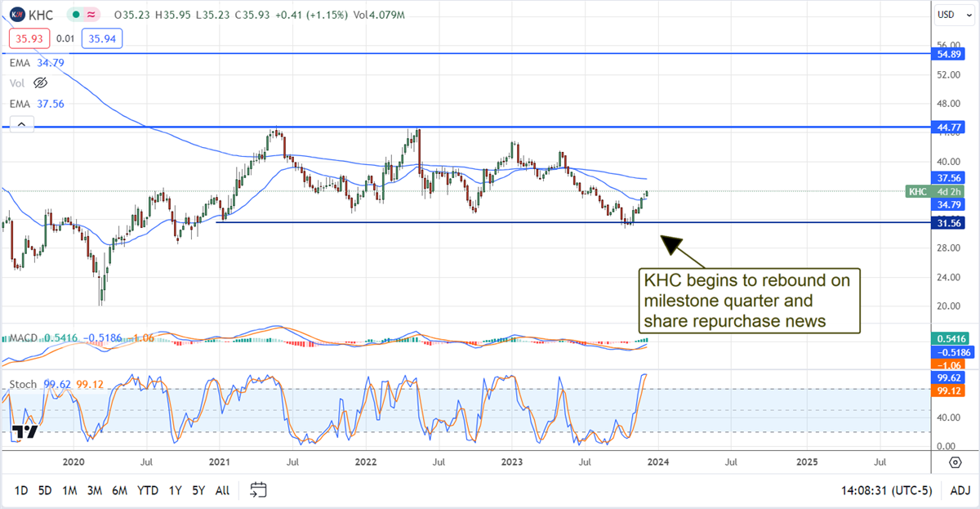Click the green market status dot

(76, 15)
